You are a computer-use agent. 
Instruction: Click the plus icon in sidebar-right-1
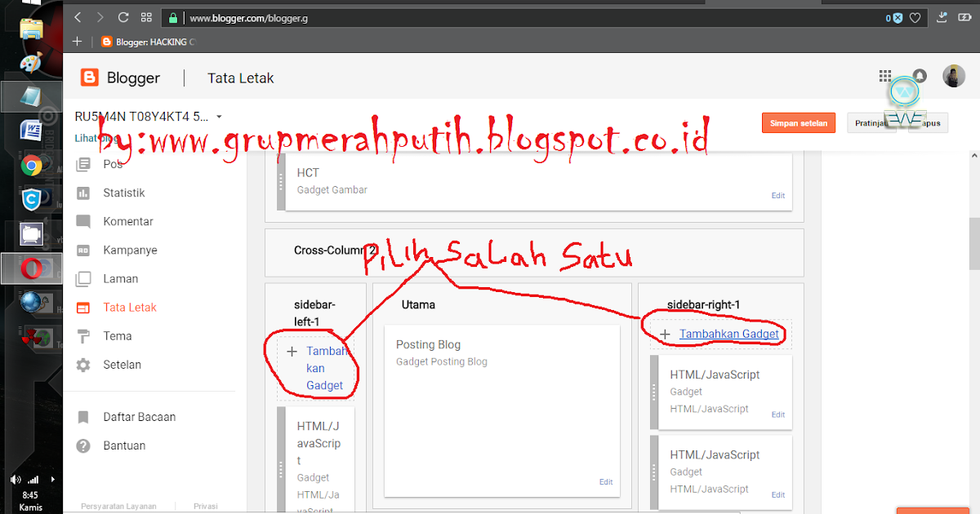665,335
